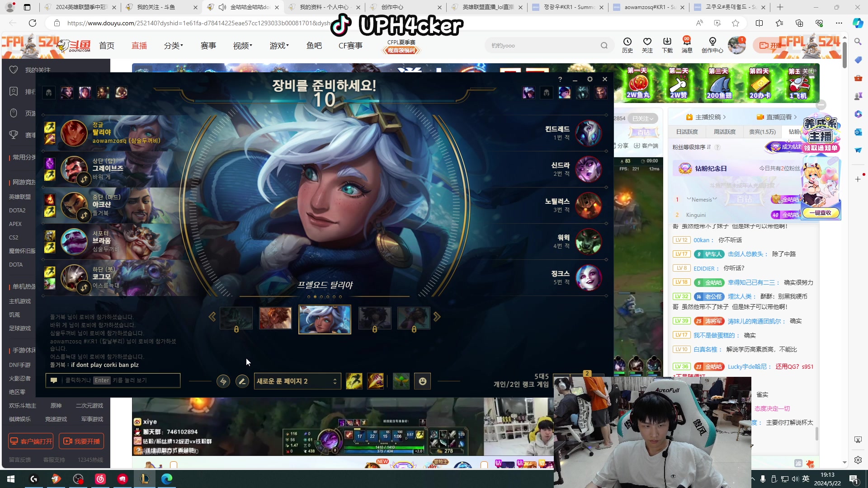Click the swap toggle on the Kog'Maw row
The width and height of the screenshot is (868, 488).
84,287
